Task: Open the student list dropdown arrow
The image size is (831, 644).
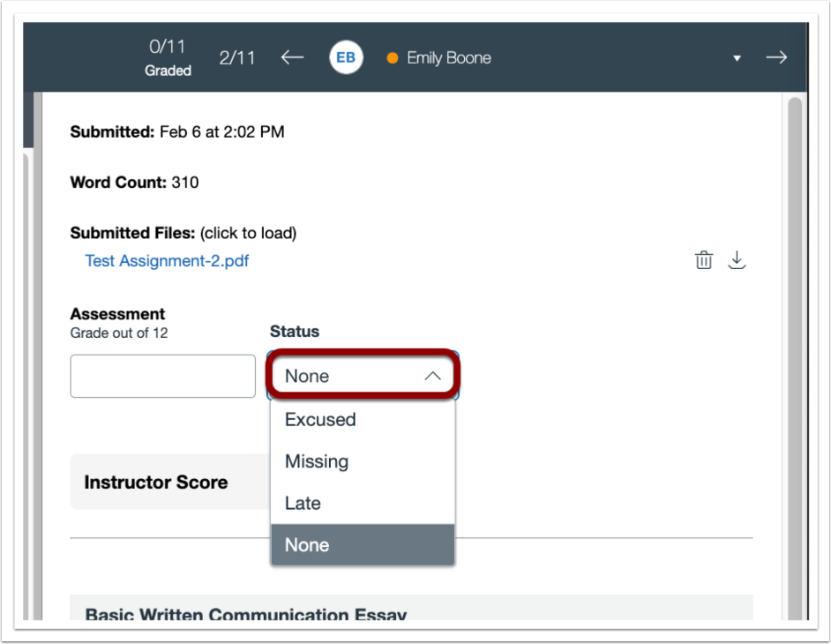Action: pyautogui.click(x=737, y=56)
